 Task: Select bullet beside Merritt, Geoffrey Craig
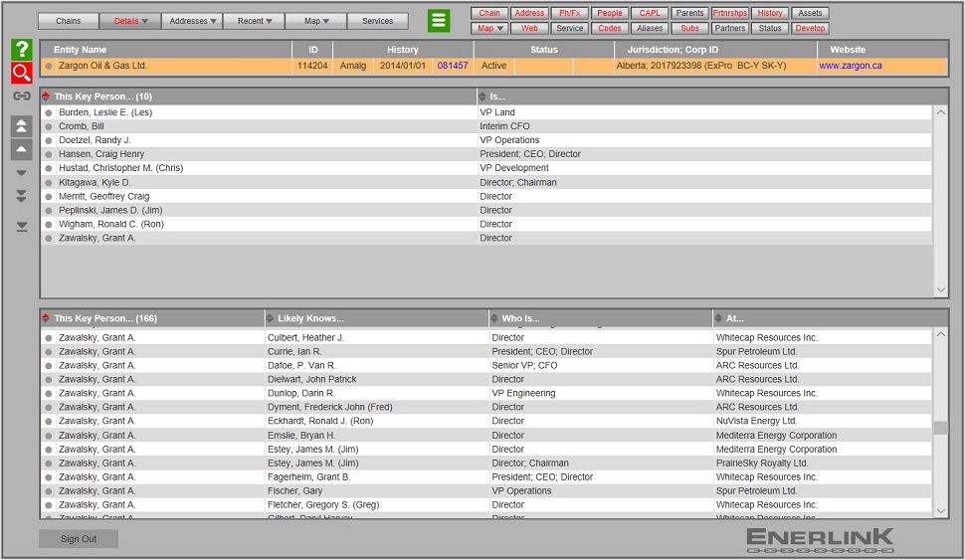click(49, 197)
